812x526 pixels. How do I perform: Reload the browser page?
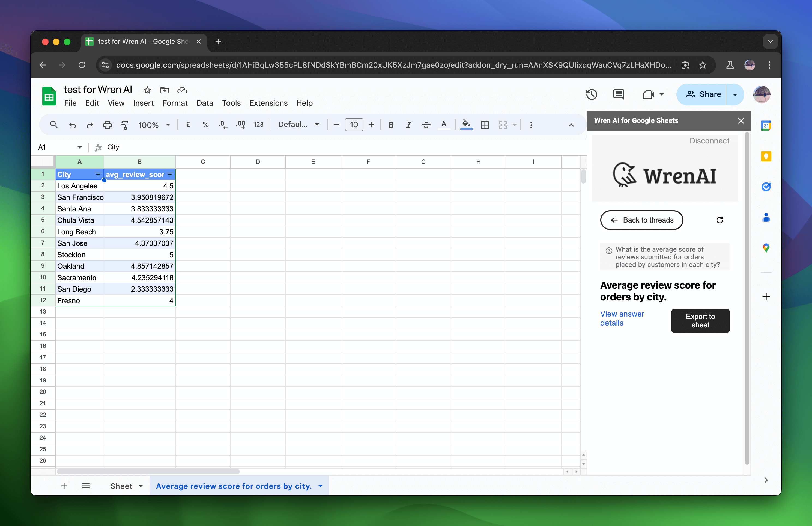[x=82, y=65]
